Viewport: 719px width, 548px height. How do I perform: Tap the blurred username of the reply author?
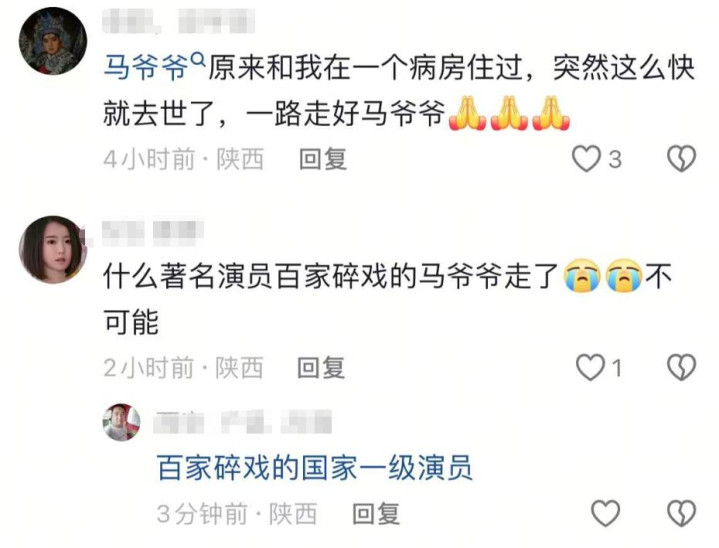[x=243, y=422]
